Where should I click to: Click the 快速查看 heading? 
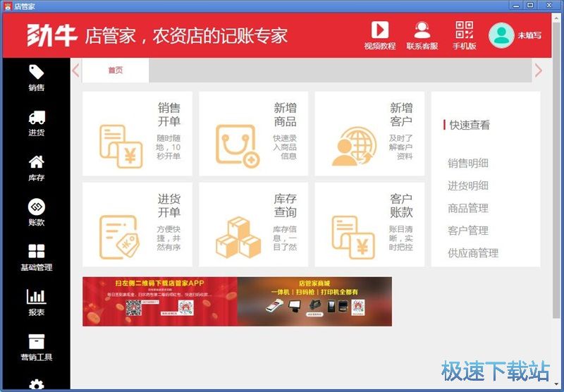[x=470, y=125]
